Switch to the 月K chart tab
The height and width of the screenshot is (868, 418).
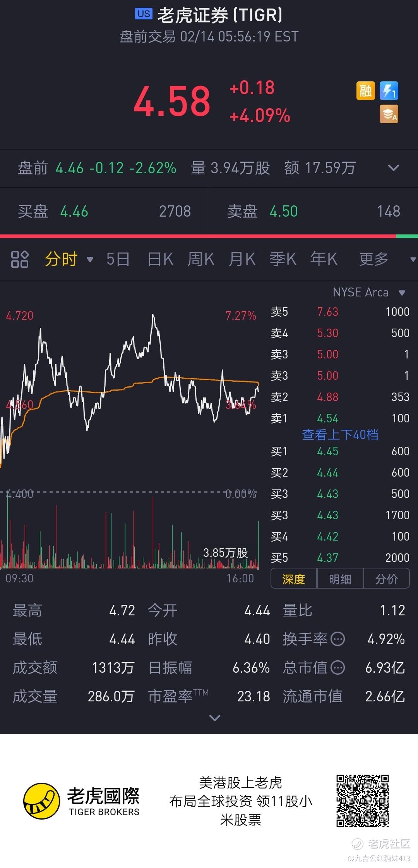click(242, 259)
